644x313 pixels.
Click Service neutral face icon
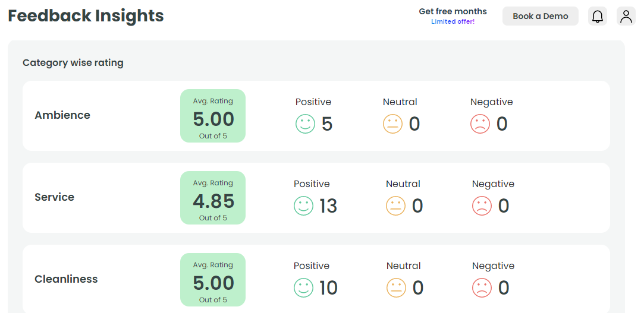point(395,206)
